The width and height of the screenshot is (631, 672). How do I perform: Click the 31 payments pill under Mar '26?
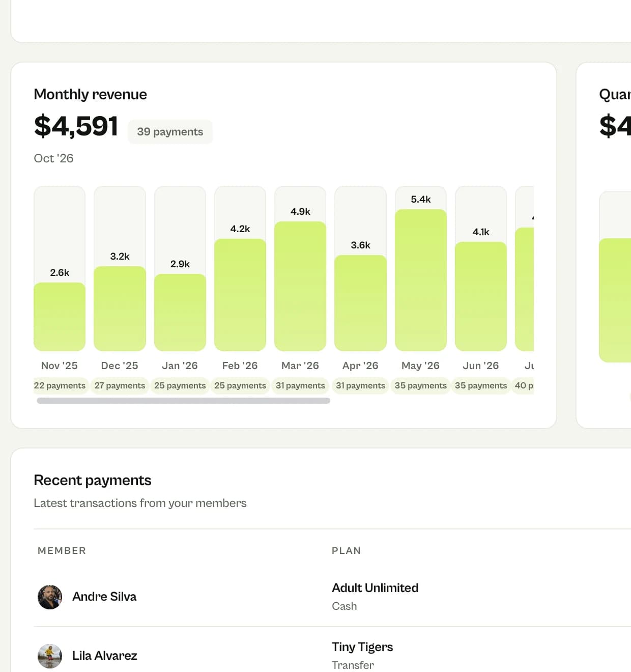coord(300,385)
